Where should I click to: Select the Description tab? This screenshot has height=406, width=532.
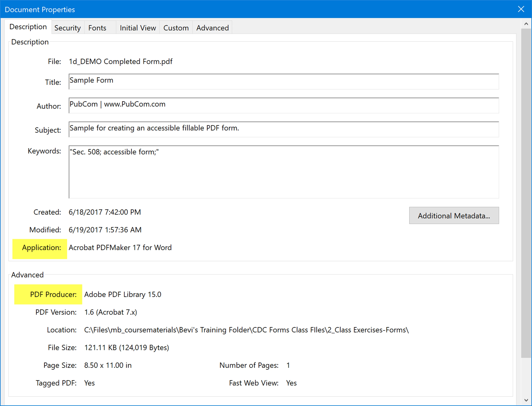point(28,27)
